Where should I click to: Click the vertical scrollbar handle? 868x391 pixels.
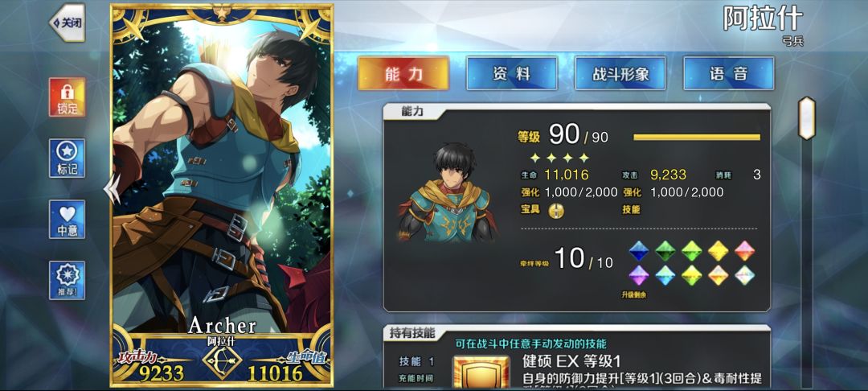point(807,118)
